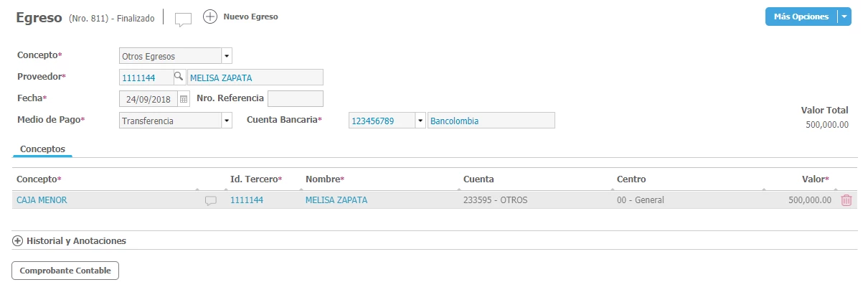
Task: Click the Fecha date field
Action: [x=147, y=98]
